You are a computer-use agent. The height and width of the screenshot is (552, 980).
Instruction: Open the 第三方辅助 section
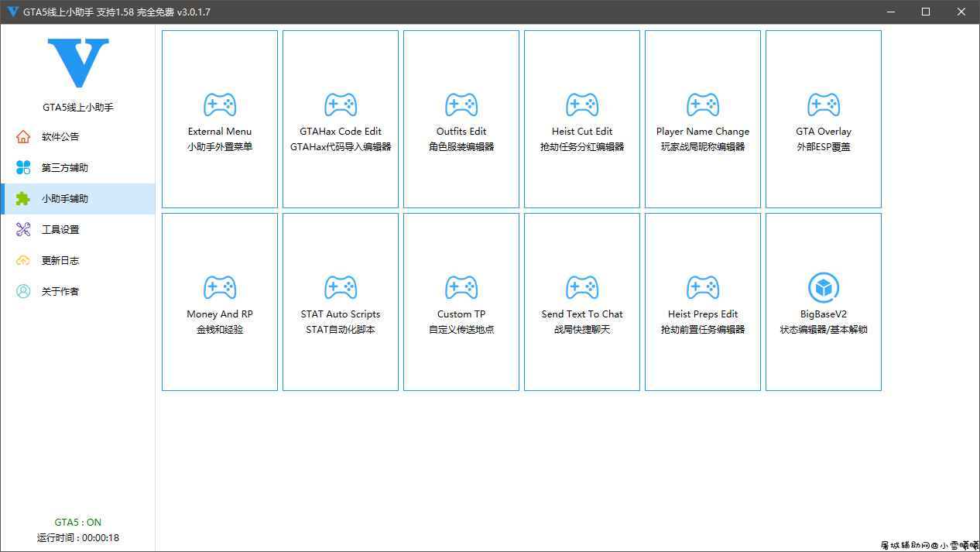click(x=77, y=168)
